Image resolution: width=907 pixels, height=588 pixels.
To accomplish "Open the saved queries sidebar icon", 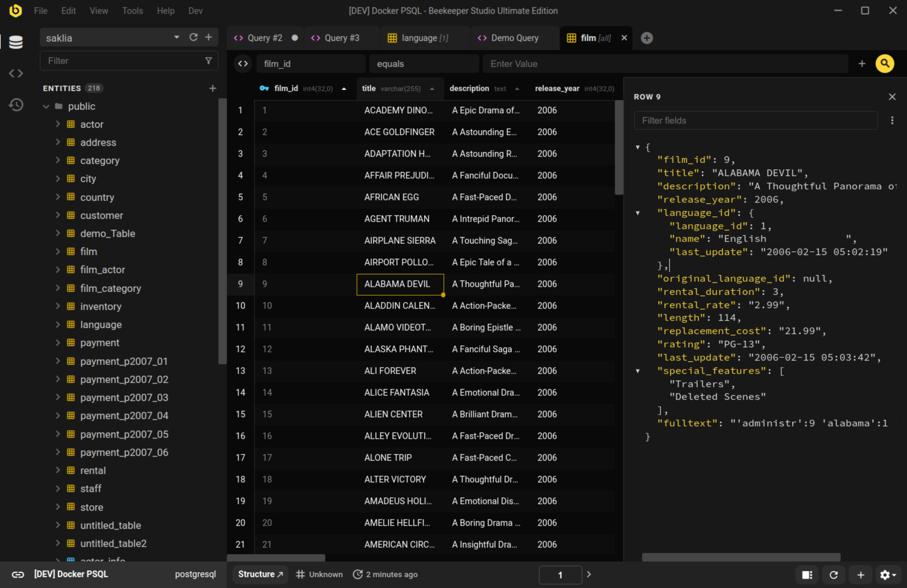I will click(x=16, y=73).
